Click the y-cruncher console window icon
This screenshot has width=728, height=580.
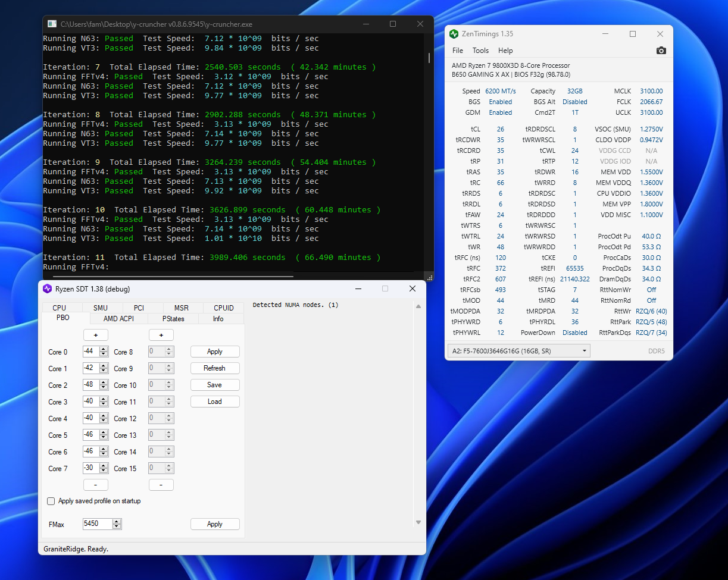(52, 24)
